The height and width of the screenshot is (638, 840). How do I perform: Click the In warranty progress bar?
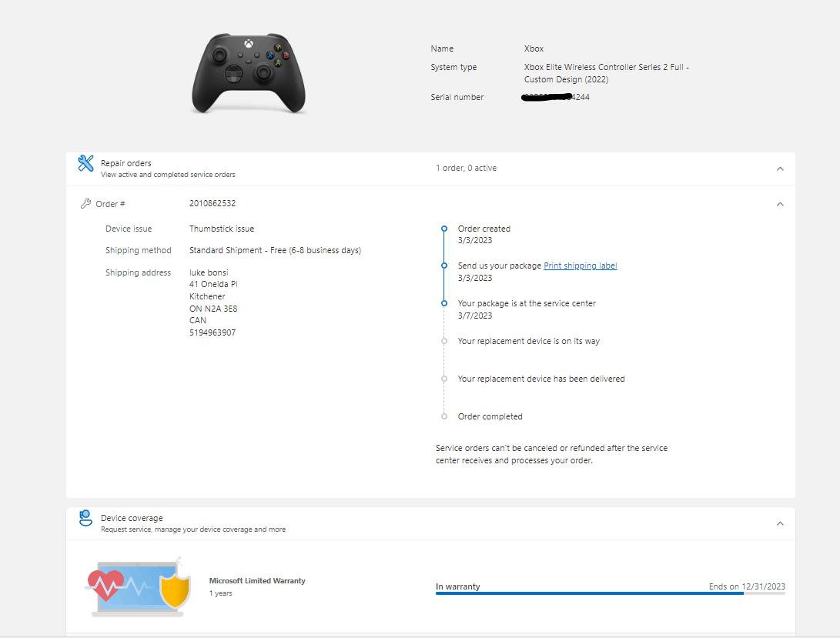click(611, 593)
